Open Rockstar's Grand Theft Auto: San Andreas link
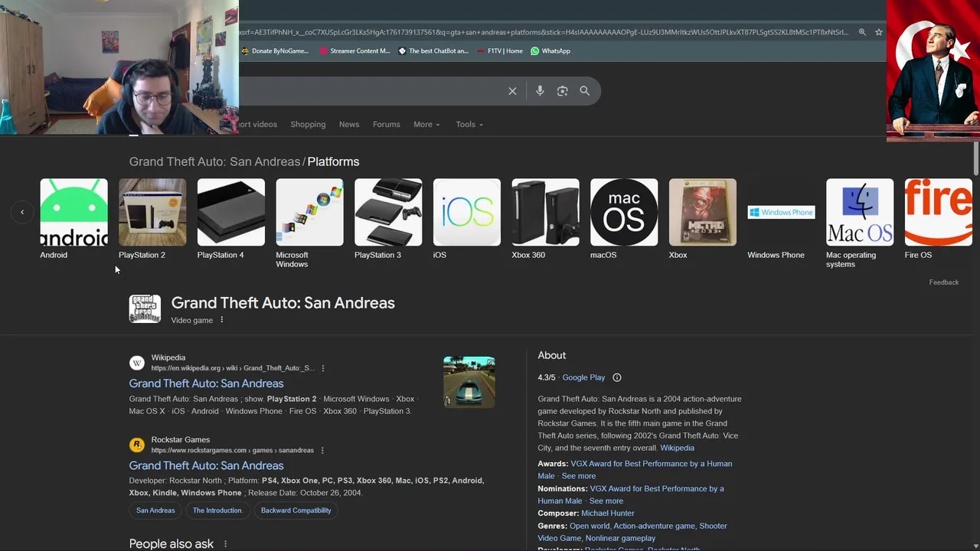 pyautogui.click(x=206, y=465)
